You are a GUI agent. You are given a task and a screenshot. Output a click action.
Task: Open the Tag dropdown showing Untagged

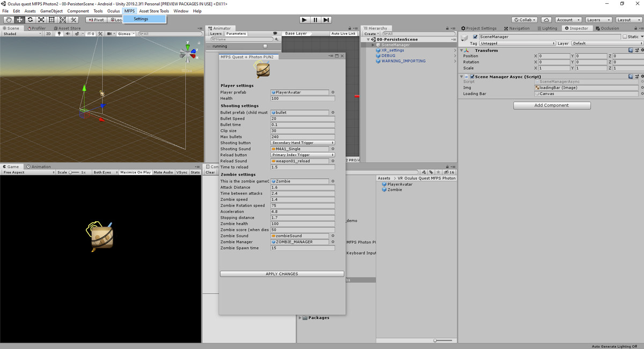(517, 43)
